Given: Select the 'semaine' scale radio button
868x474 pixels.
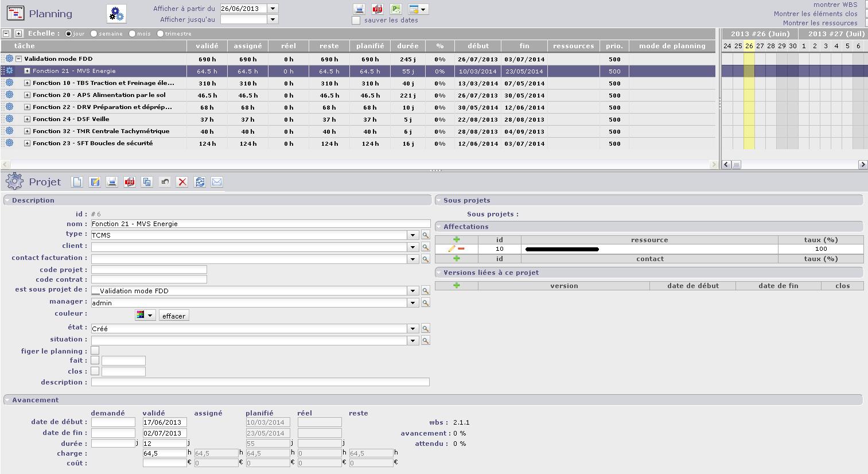Looking at the screenshot, I should 94,34.
